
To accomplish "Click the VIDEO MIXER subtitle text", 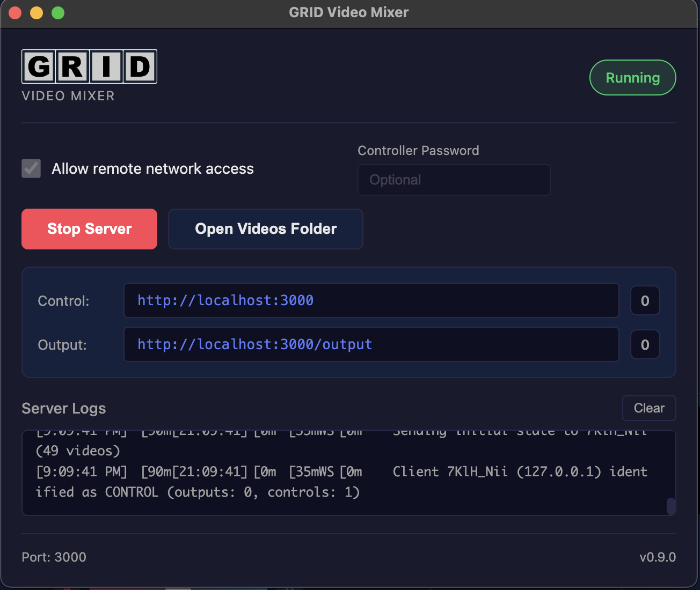I will [68, 96].
